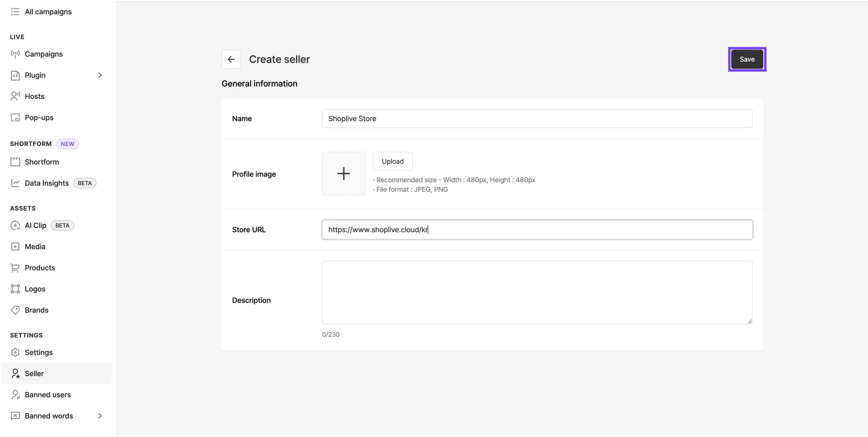Click the BETA badge next to Data Insights
The height and width of the screenshot is (437, 868).
point(85,183)
